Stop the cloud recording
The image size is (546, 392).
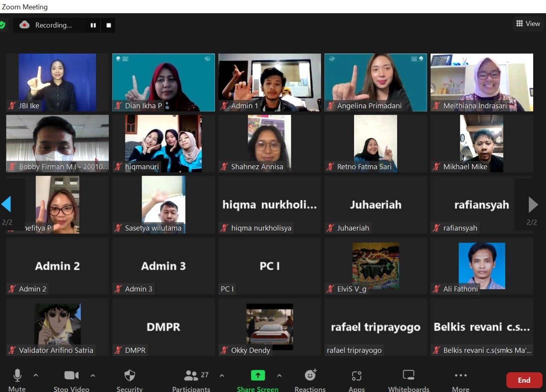[x=108, y=25]
